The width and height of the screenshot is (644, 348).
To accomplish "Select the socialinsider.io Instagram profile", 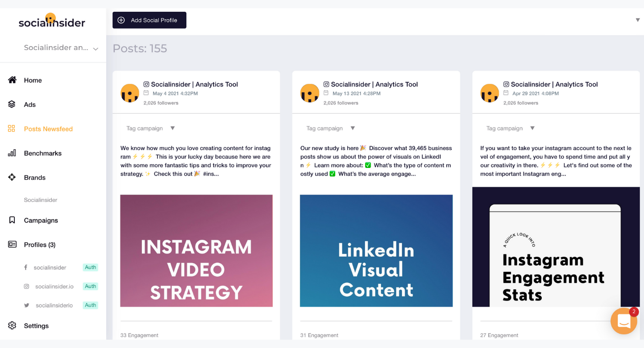I will [x=54, y=286].
